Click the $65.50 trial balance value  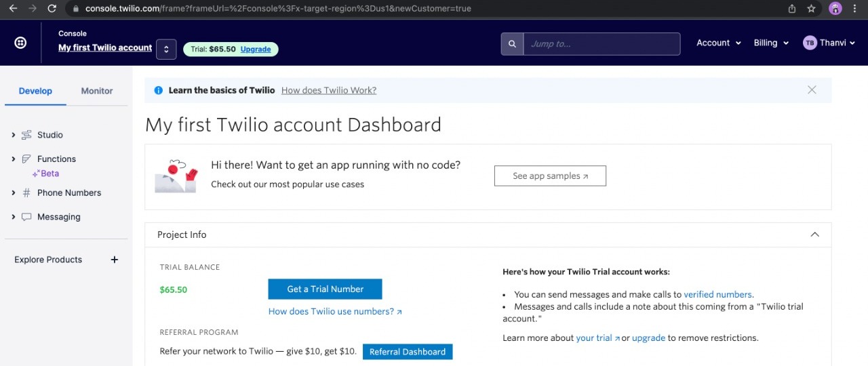pyautogui.click(x=174, y=289)
